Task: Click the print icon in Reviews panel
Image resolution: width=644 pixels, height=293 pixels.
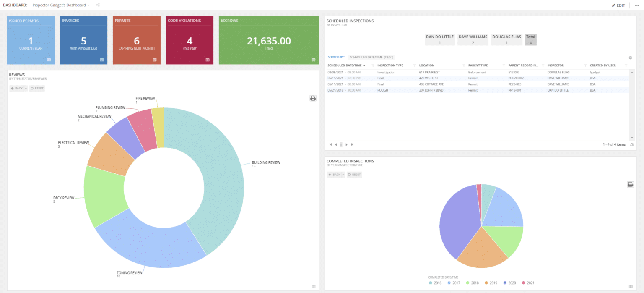Action: (313, 98)
